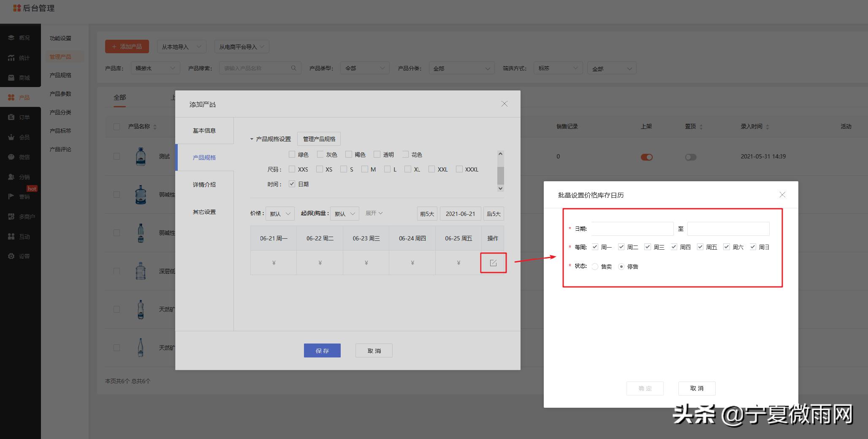Click the 微信 sidebar icon
868x439 pixels.
coord(20,157)
